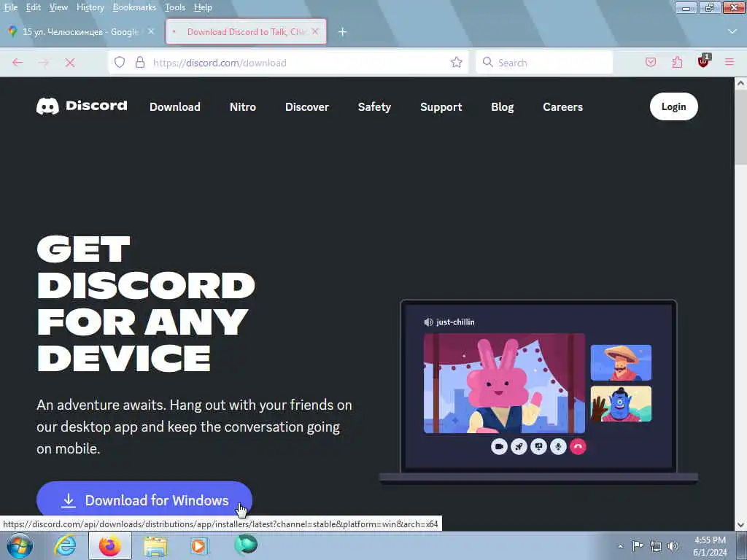Close the Download Discord tab
The height and width of the screenshot is (560, 747).
315,31
